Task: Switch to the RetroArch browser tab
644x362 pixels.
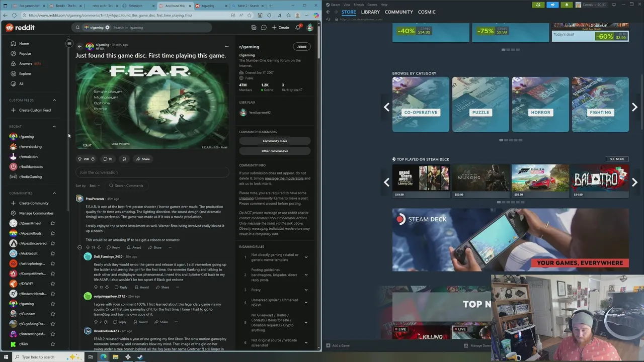Action: (139, 6)
